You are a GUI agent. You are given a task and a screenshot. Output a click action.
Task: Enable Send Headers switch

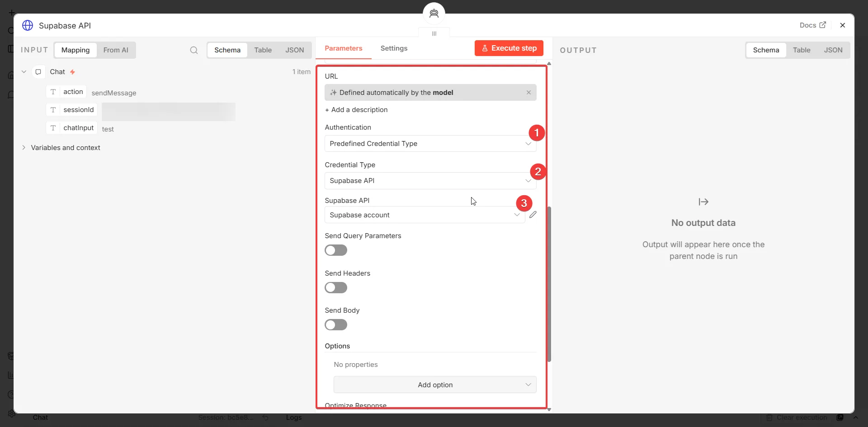(336, 288)
